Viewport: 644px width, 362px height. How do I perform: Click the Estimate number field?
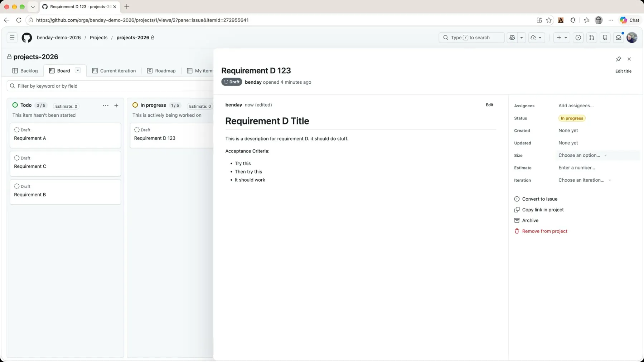[x=598, y=168]
